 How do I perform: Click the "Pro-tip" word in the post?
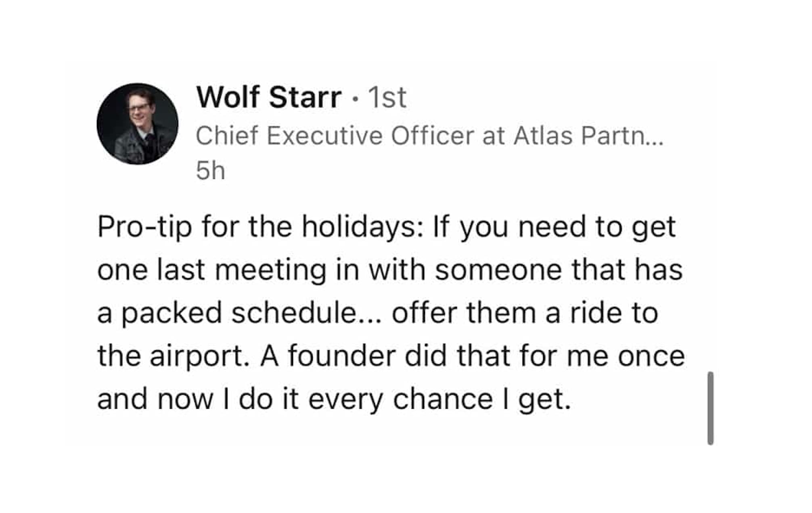click(x=144, y=227)
